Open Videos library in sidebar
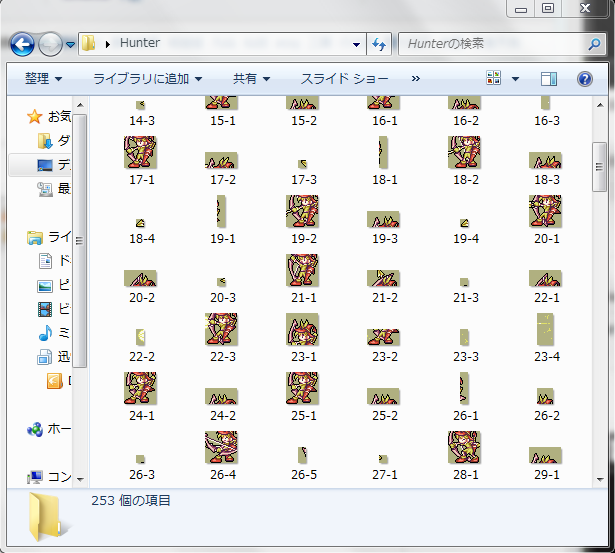 54,309
